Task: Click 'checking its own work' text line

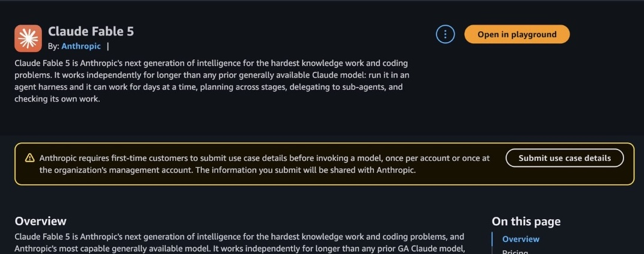Action: tap(57, 99)
